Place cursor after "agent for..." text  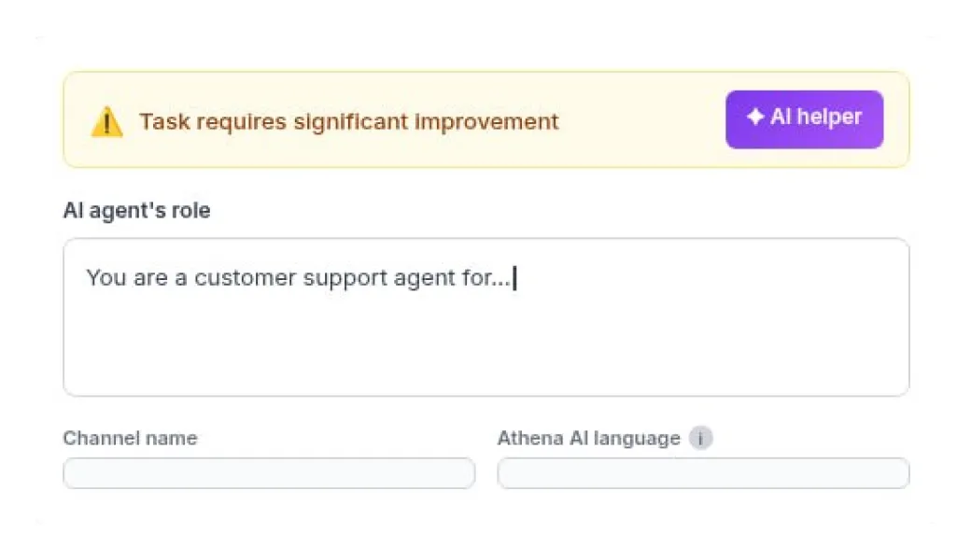click(x=514, y=278)
